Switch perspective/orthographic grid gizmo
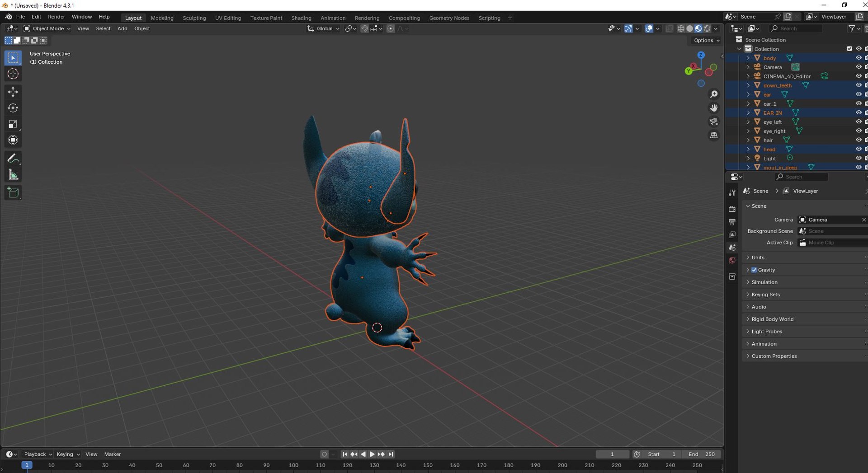Image resolution: width=868 pixels, height=473 pixels. pyautogui.click(x=714, y=135)
